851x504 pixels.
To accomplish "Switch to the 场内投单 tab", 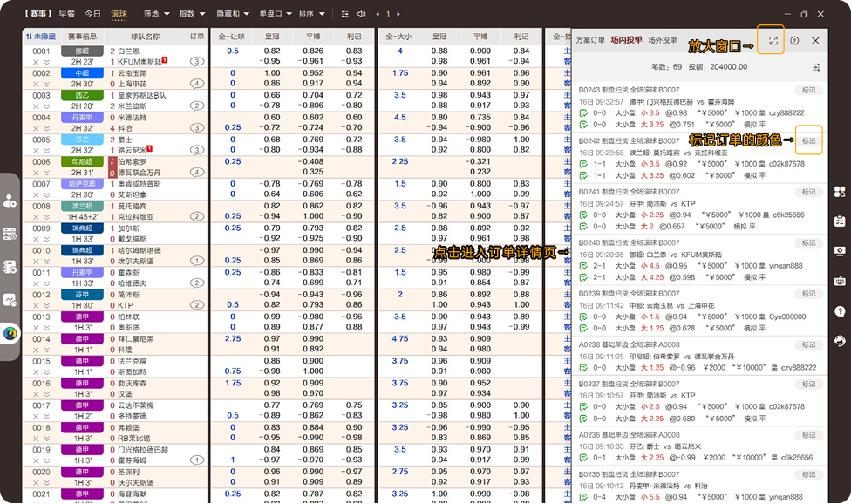I will (626, 40).
